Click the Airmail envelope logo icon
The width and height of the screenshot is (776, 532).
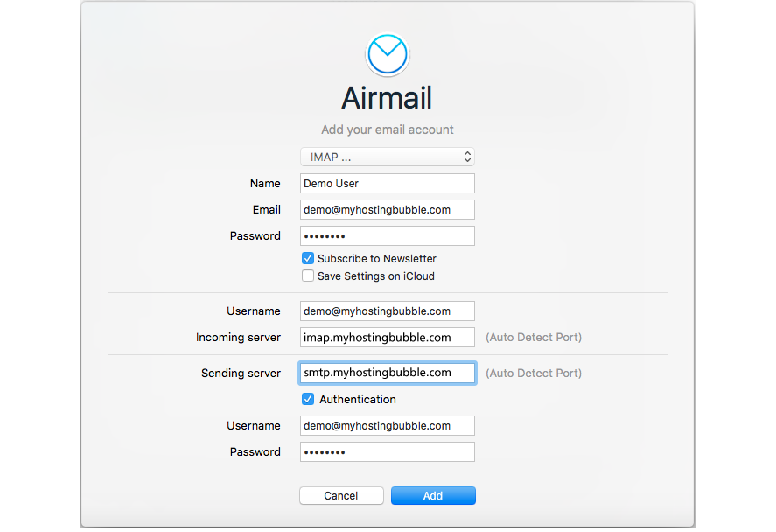pos(388,55)
